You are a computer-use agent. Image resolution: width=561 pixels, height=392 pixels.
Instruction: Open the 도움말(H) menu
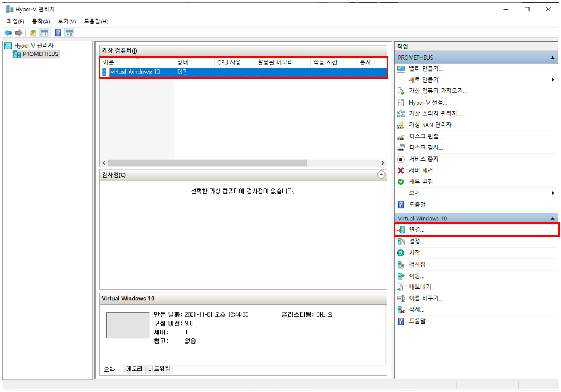(x=96, y=22)
